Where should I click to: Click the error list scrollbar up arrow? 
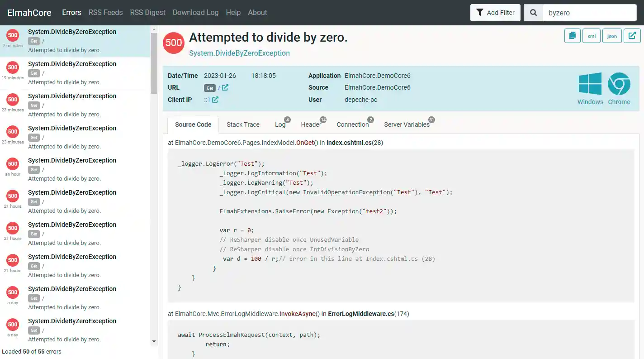[x=154, y=29]
